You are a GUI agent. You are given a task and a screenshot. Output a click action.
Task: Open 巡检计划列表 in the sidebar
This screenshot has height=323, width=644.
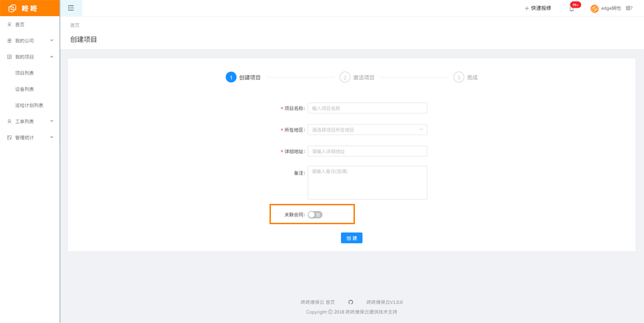(29, 105)
